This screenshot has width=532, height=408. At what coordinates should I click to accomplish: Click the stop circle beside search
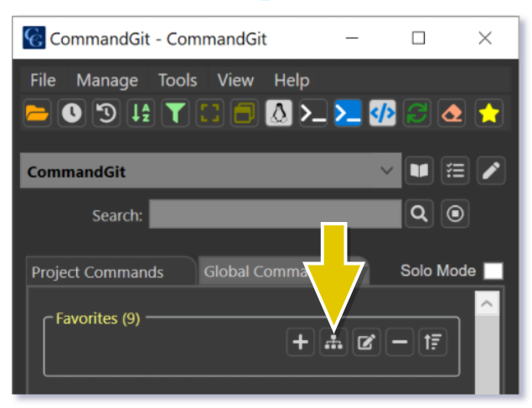(455, 214)
